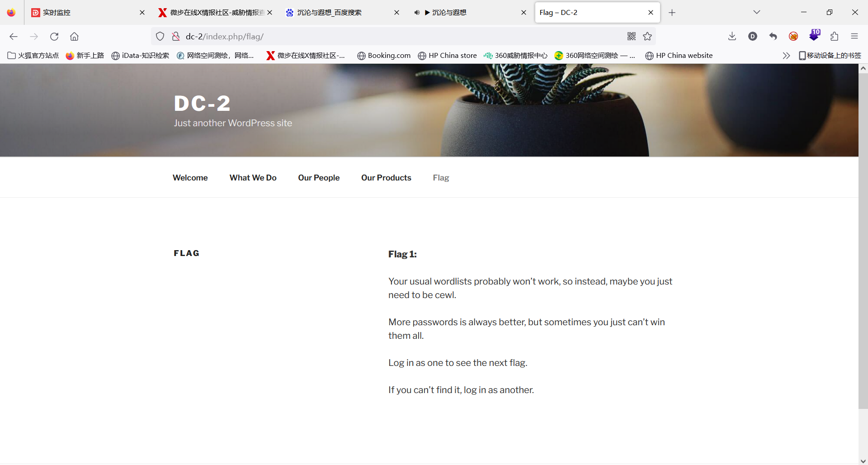Screen dimensions: 868x465
Task: Open the browser home page
Action: [74, 37]
